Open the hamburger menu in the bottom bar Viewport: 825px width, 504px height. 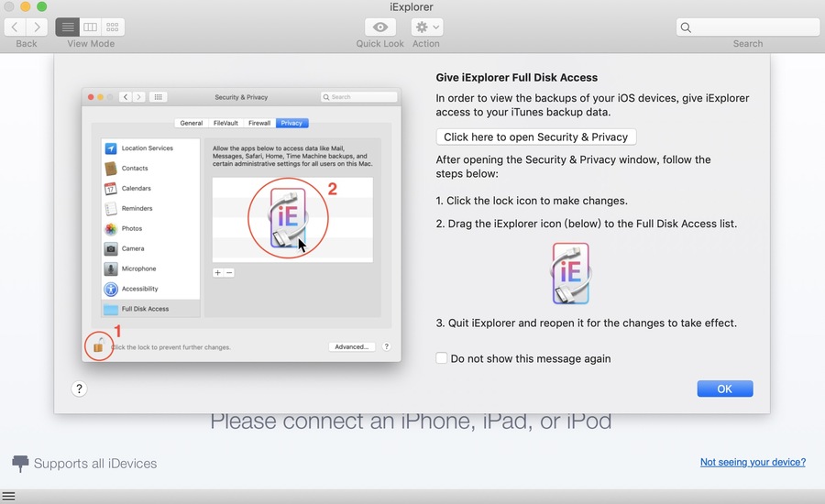(x=8, y=496)
